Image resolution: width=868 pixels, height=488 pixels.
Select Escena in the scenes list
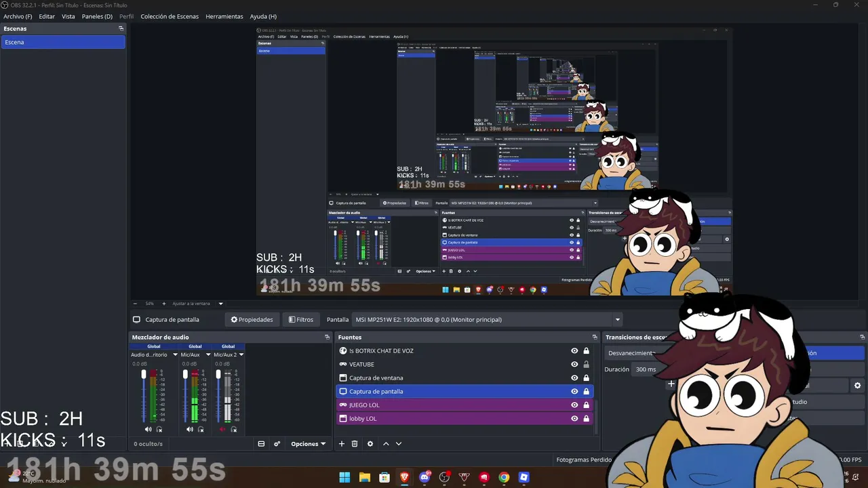(x=63, y=42)
